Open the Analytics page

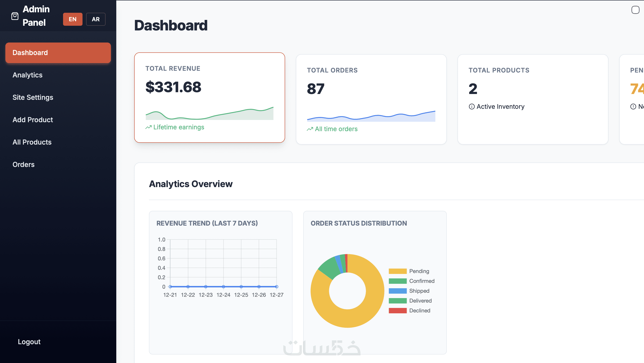pos(28,75)
